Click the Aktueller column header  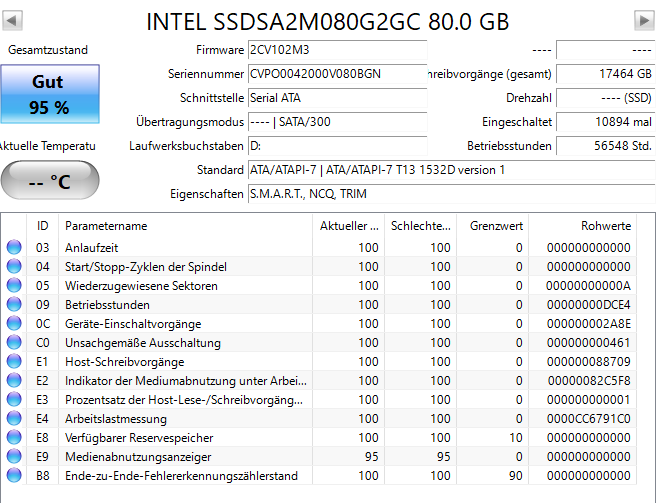[349, 226]
